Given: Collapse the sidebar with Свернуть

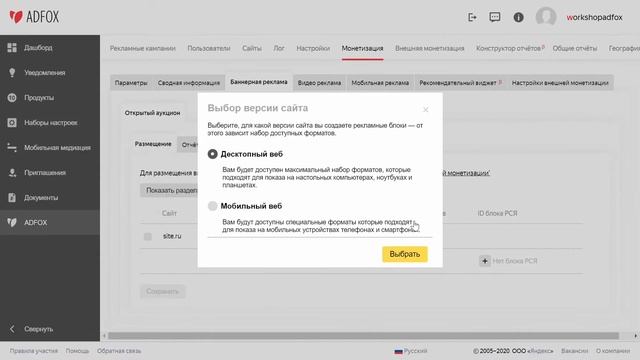Looking at the screenshot, I should click(32, 329).
